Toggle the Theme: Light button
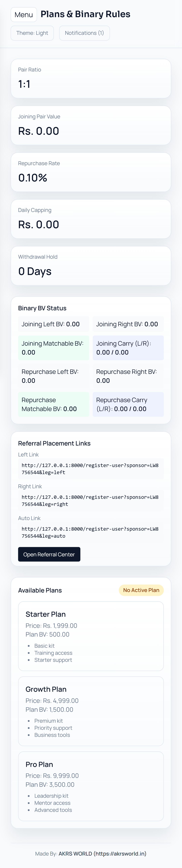This screenshot has width=182, height=868. (x=32, y=33)
